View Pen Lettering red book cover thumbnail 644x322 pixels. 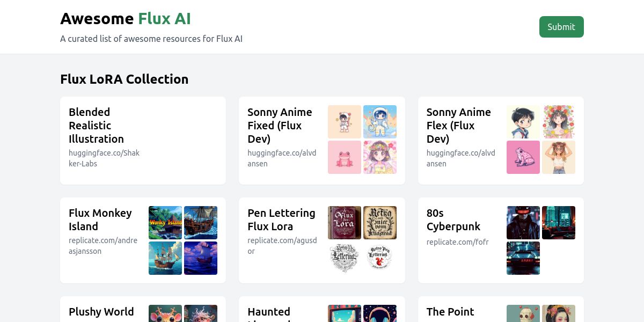coord(345,223)
